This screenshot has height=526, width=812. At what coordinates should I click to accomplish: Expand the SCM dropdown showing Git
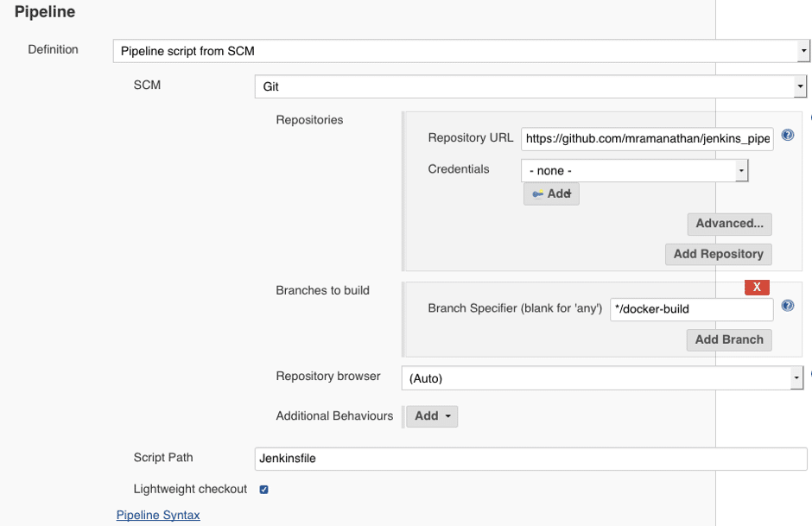click(x=530, y=87)
